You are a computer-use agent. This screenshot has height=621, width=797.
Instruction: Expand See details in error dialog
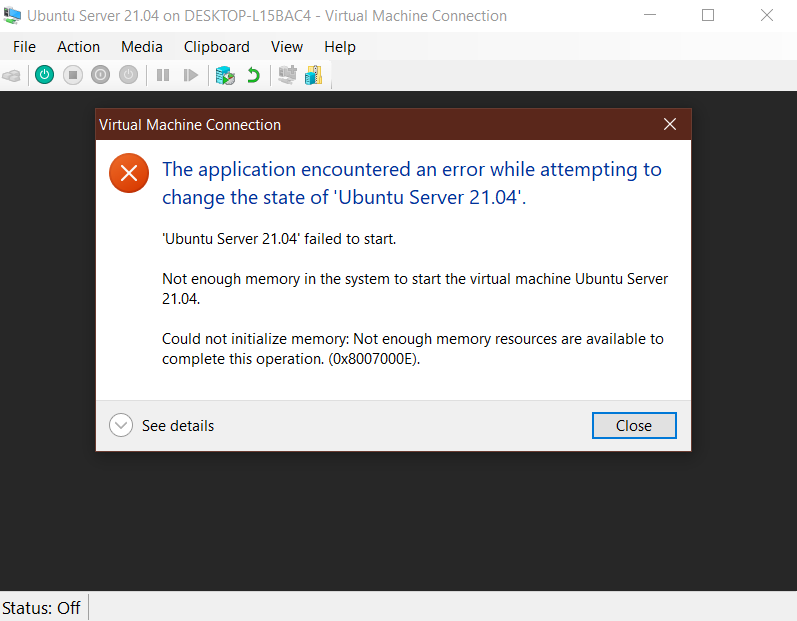[121, 426]
